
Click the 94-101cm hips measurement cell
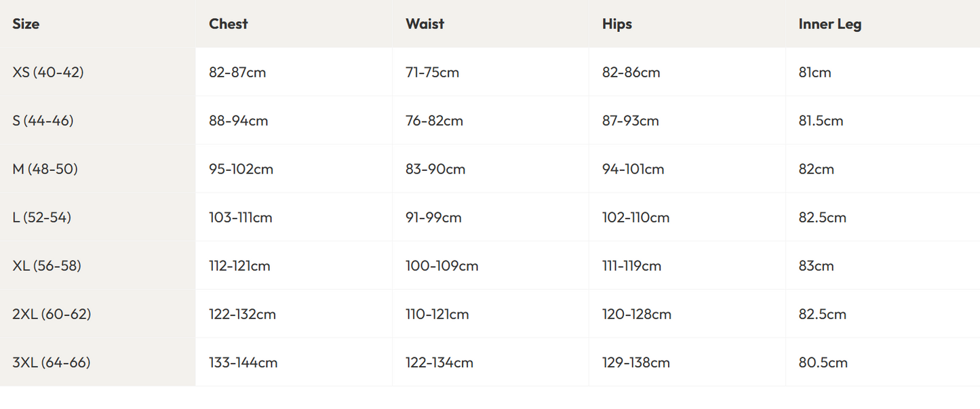coord(633,169)
